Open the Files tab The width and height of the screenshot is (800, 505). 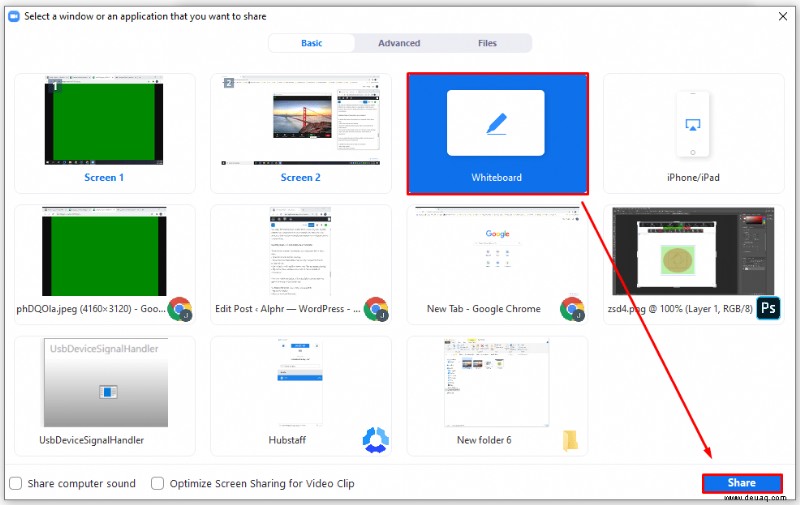pyautogui.click(x=487, y=43)
